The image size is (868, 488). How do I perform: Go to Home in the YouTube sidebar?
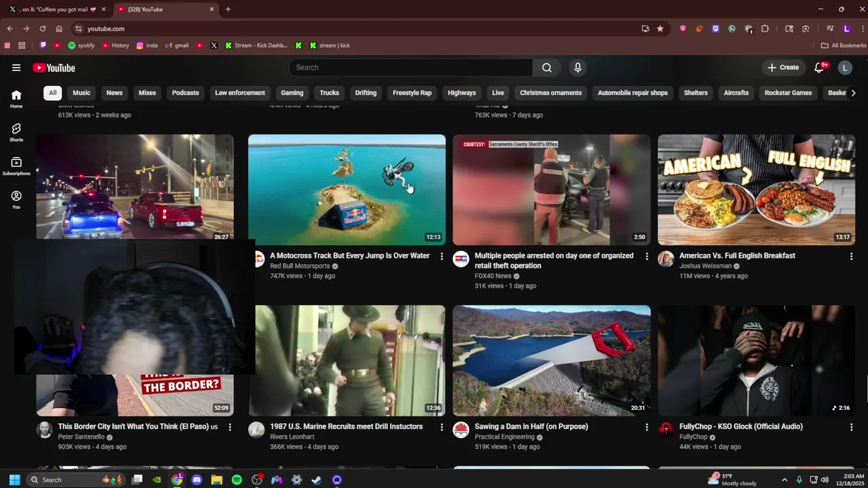(16, 99)
